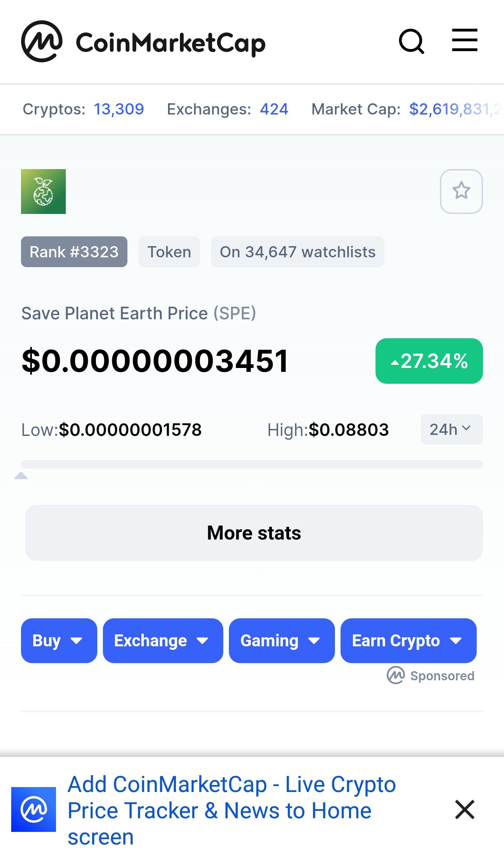Viewport: 504px width, 862px height.
Task: Open search with the magnifier icon
Action: click(x=412, y=41)
